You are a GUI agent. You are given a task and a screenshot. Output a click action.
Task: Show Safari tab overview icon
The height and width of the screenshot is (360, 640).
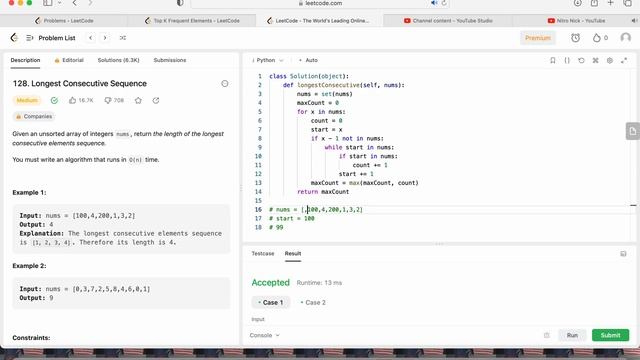tap(628, 3)
